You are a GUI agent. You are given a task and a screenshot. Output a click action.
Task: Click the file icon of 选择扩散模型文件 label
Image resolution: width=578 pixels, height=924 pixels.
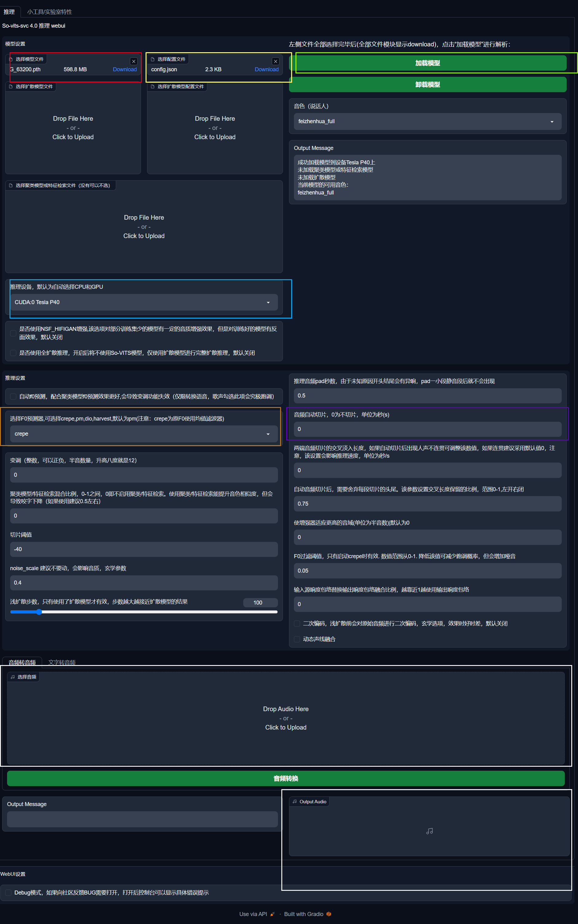point(11,86)
